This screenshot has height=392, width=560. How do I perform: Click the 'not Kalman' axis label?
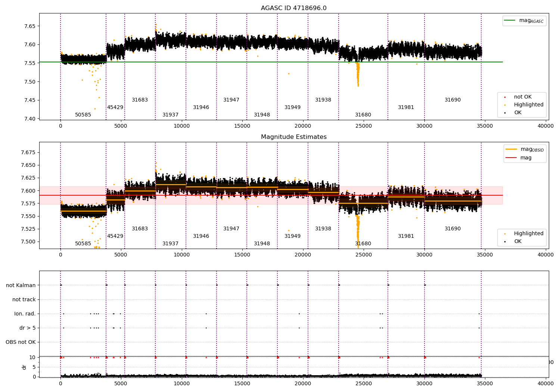(21, 285)
